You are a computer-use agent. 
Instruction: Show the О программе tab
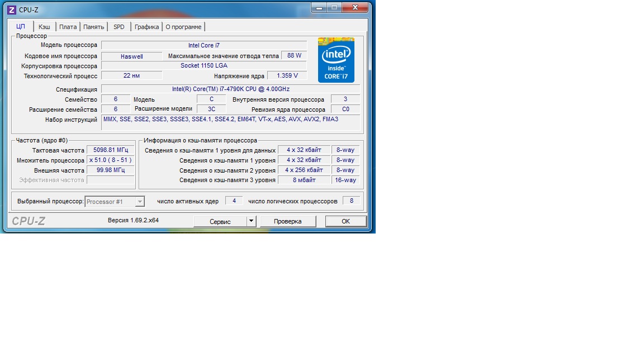(x=183, y=27)
